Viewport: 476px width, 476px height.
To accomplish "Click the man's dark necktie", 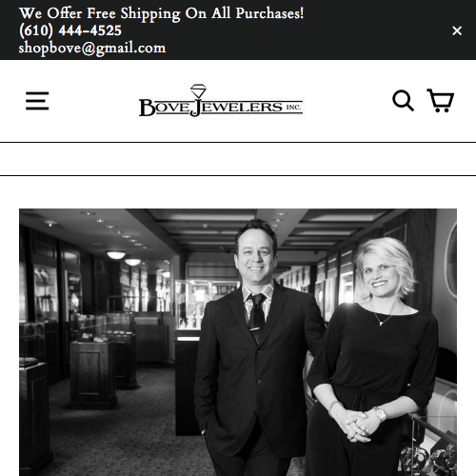I will pos(257,317).
